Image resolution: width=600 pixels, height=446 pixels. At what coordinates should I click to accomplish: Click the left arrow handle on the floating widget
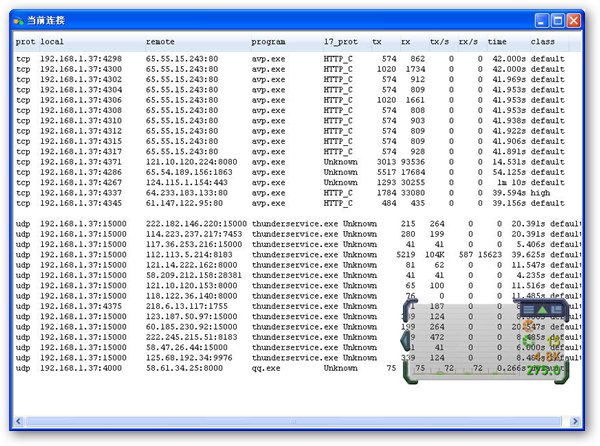pyautogui.click(x=404, y=340)
